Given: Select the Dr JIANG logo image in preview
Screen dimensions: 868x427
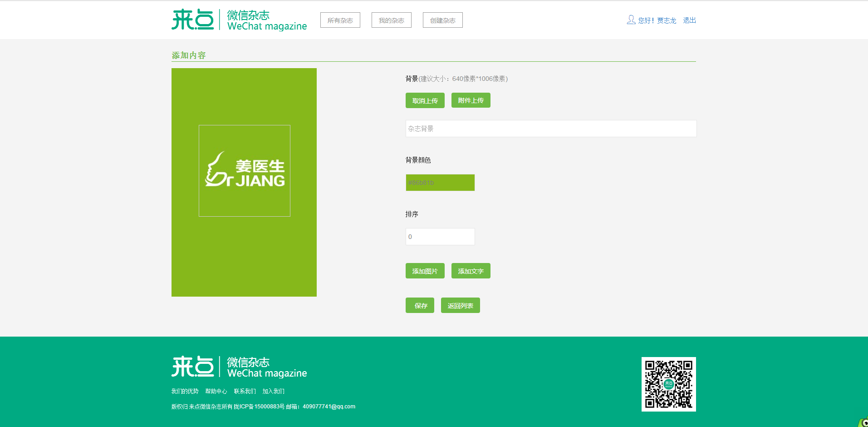Looking at the screenshot, I should pos(245,171).
